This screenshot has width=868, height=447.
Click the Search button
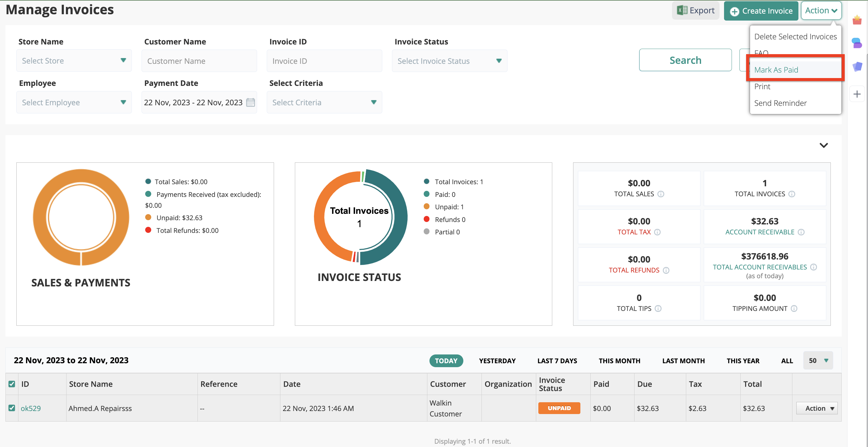point(685,60)
